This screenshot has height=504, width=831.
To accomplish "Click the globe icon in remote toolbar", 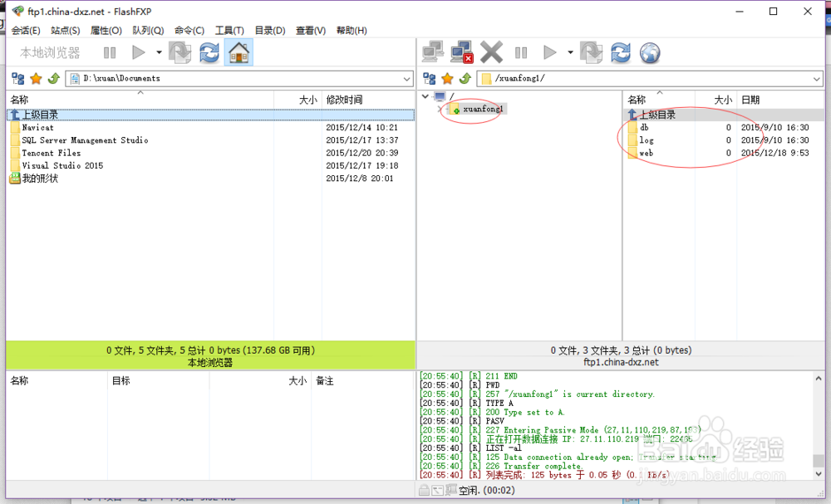I will 650,52.
